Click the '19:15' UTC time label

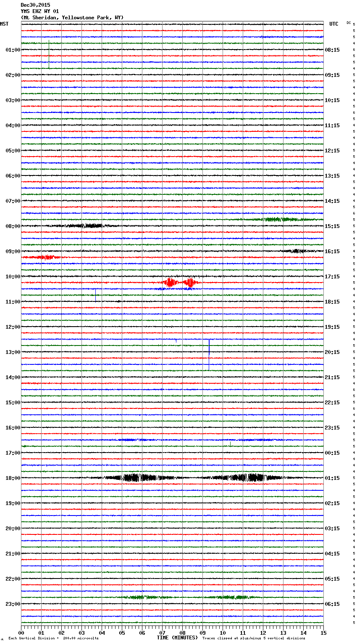click(x=332, y=327)
